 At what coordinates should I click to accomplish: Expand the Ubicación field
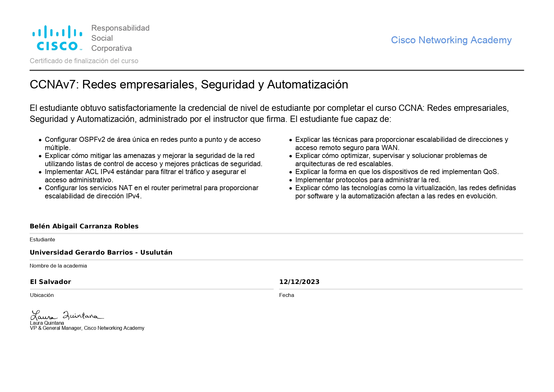pos(42,295)
